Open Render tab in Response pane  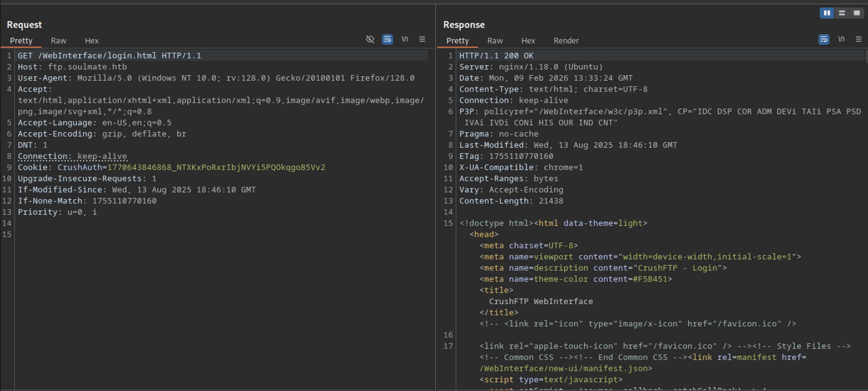(566, 41)
